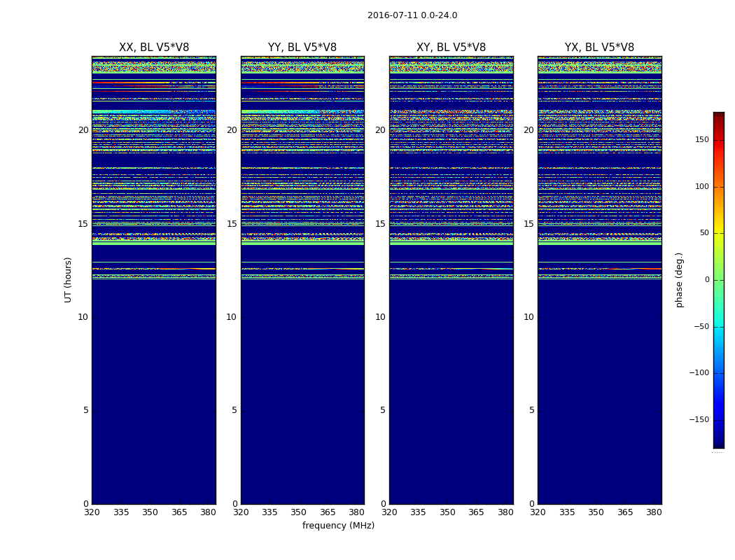Select the 'YX, BL V5*V8' panel title
Image resolution: width=735 pixels, height=560 pixels.
[599, 48]
